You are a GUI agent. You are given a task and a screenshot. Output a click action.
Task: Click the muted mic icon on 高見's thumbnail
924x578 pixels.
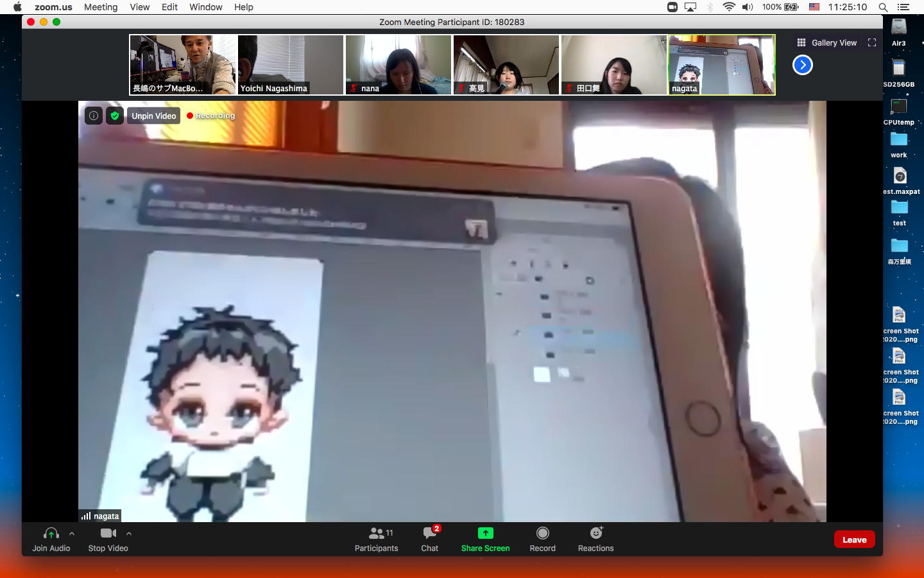461,89
